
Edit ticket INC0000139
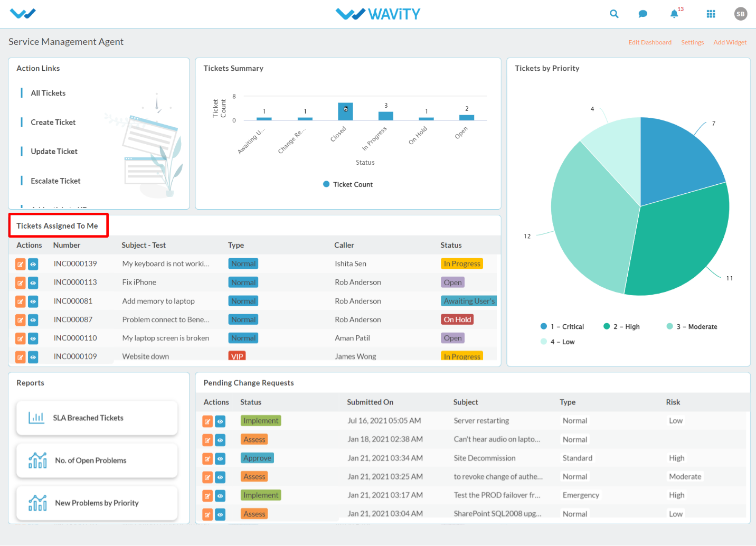pos(20,264)
